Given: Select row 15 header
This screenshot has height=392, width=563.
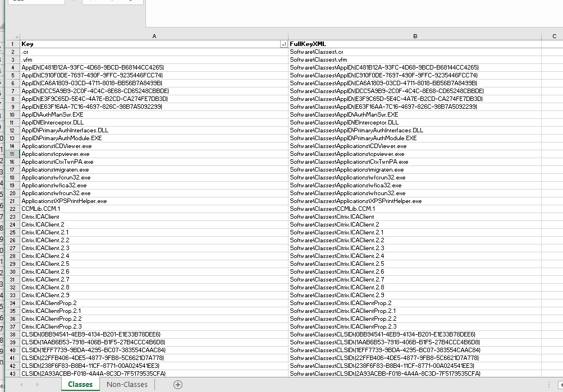Looking at the screenshot, I should pos(12,154).
